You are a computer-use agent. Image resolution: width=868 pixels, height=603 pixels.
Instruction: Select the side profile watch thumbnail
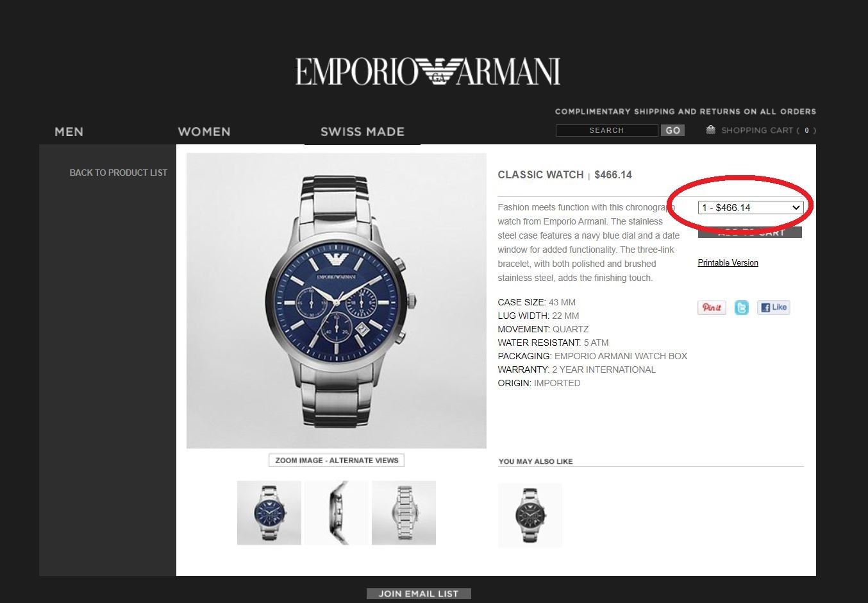(x=337, y=513)
